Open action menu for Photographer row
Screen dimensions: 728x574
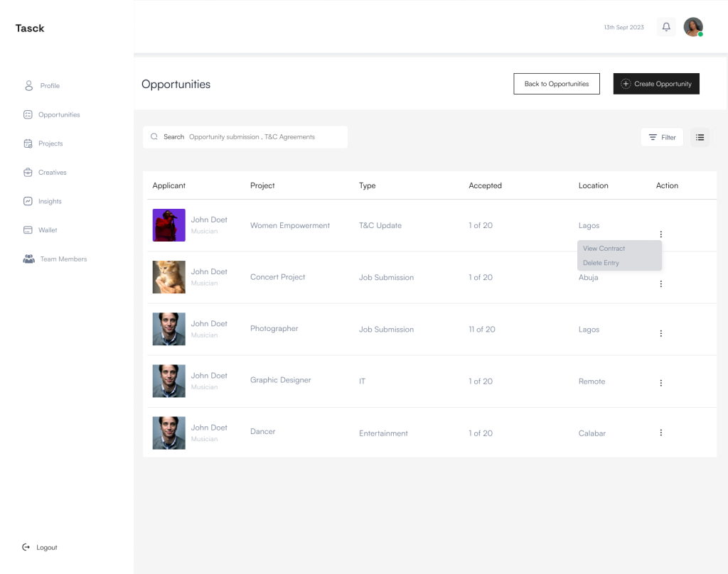(661, 333)
